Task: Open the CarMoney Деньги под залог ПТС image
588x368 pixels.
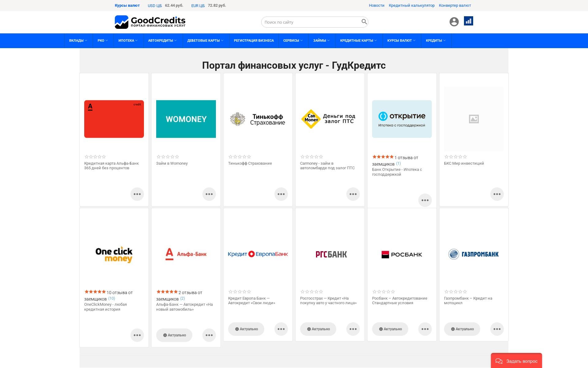Action: [330, 119]
